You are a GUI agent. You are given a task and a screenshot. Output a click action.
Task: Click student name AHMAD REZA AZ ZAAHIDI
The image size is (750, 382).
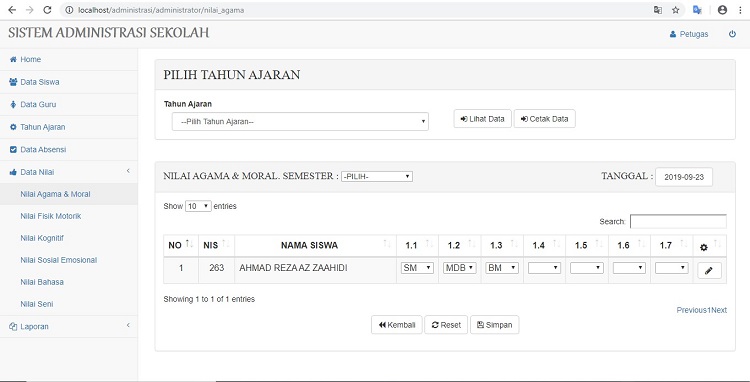(293, 268)
